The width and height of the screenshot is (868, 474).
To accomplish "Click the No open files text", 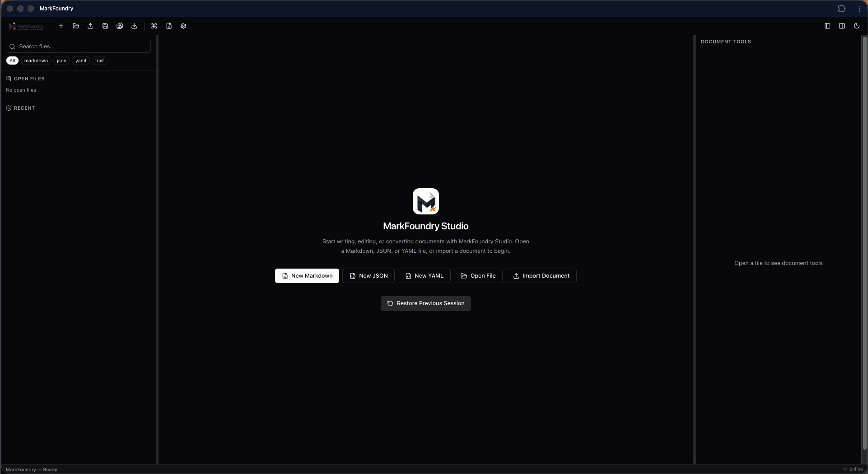I will pyautogui.click(x=21, y=90).
